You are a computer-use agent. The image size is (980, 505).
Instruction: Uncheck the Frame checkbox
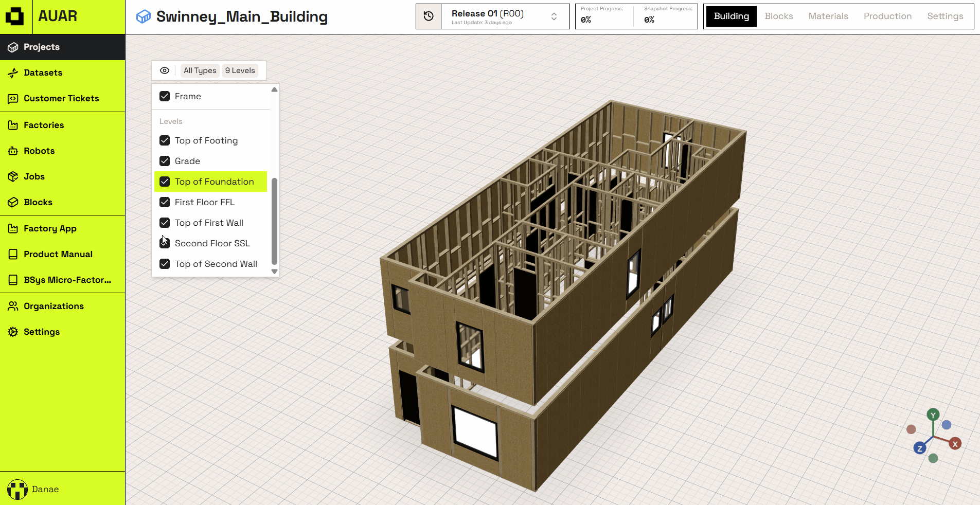pos(165,96)
